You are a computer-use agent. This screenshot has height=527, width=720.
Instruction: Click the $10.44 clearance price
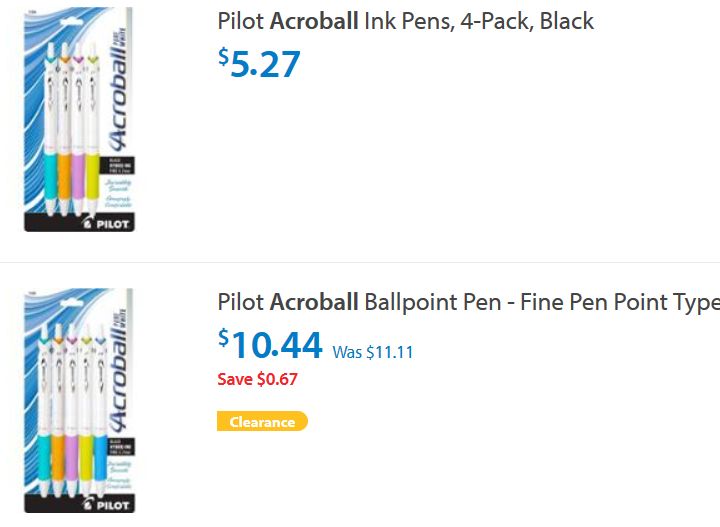click(271, 345)
